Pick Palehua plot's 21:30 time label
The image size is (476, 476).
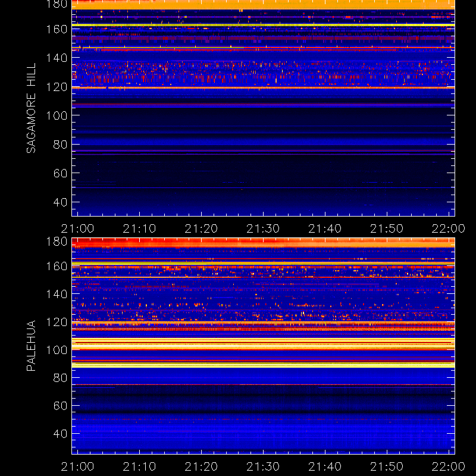(x=263, y=466)
